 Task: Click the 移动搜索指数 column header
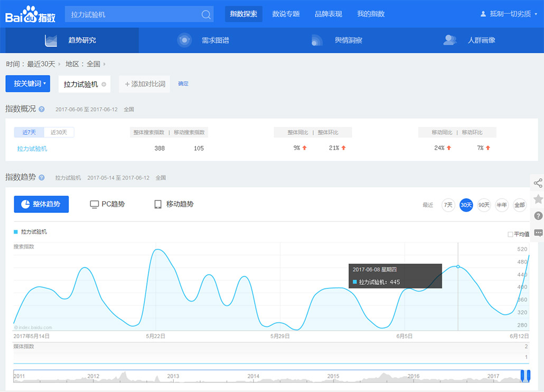189,132
